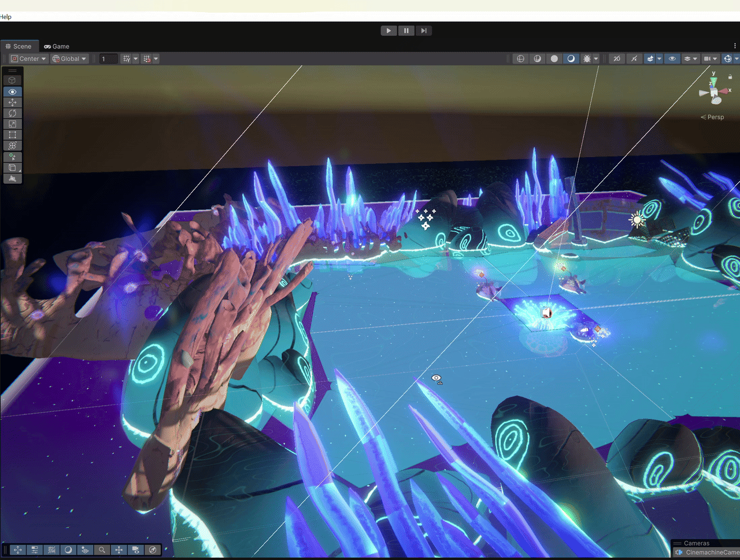Click the grid snap value field showing 1

tap(109, 59)
